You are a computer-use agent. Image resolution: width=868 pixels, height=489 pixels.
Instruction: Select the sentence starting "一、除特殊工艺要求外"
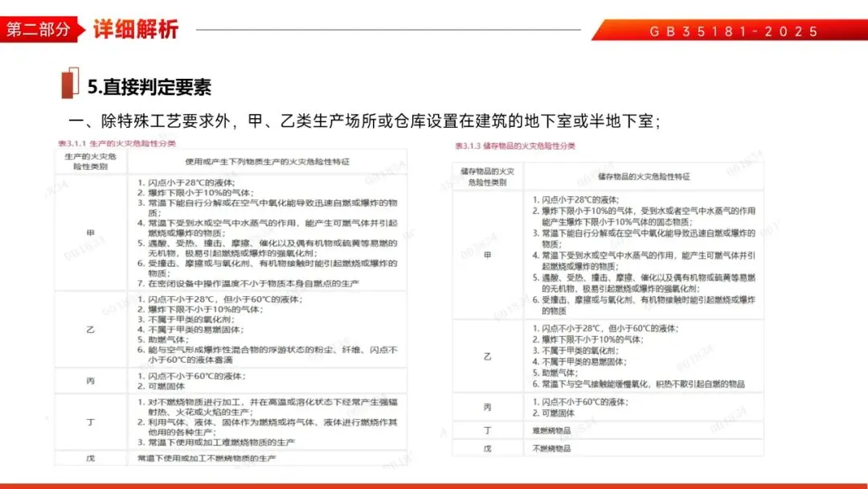[x=364, y=121]
